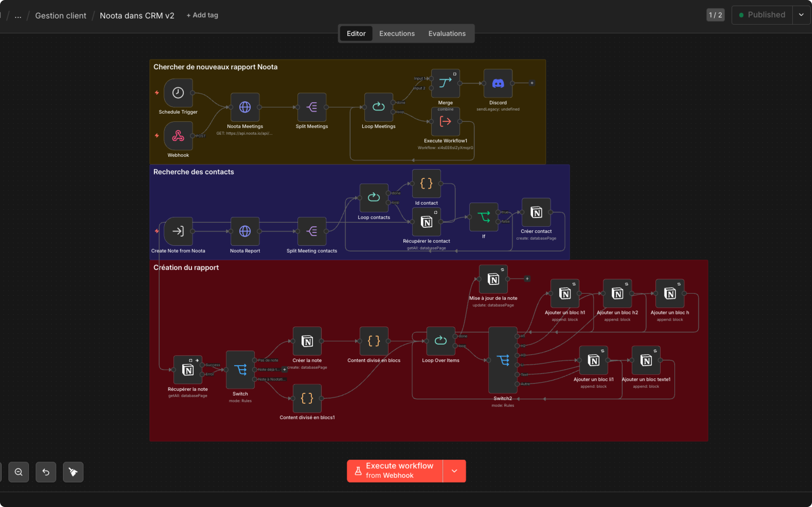Switch to the Evaluations tab
The image size is (812, 507).
point(447,33)
